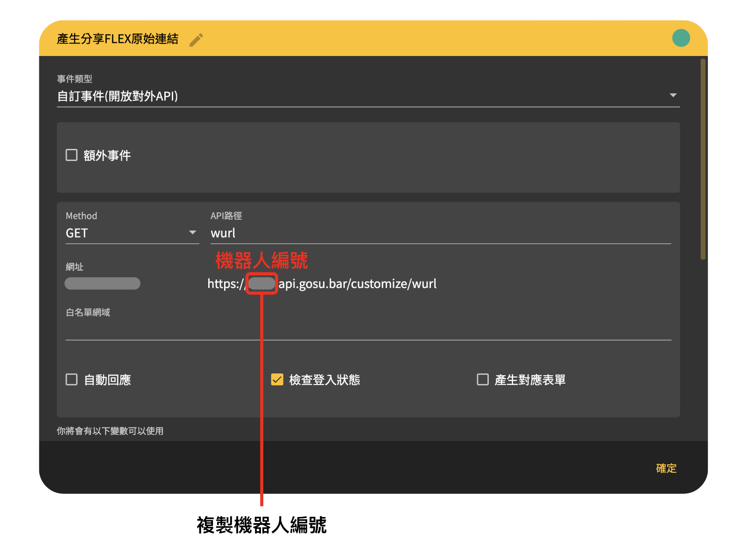Open the 事件類型 dropdown
747x560 pixels.
[368, 96]
